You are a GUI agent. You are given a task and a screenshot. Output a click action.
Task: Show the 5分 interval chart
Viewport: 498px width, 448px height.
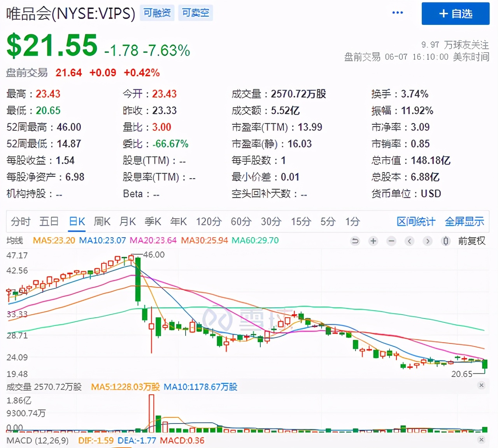(328, 222)
